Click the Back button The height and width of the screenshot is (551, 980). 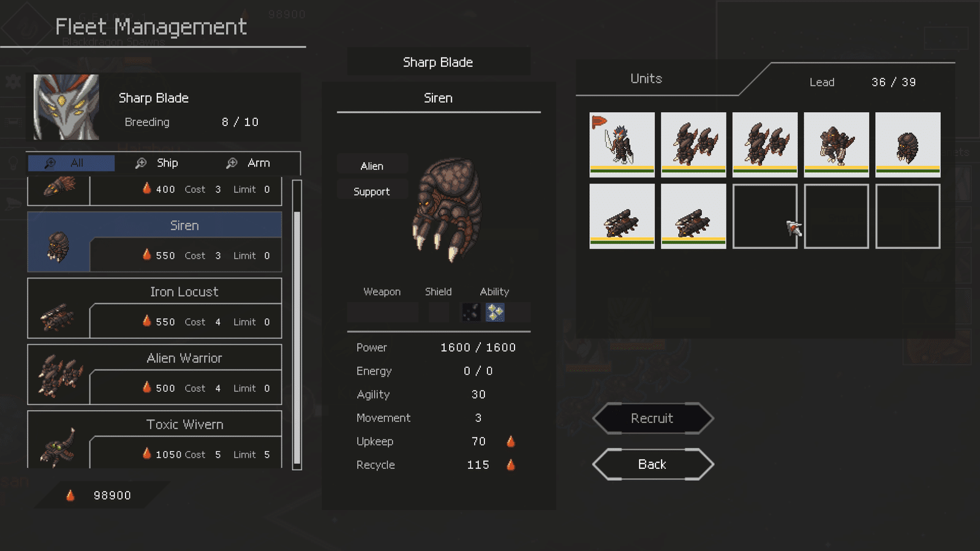pyautogui.click(x=653, y=465)
